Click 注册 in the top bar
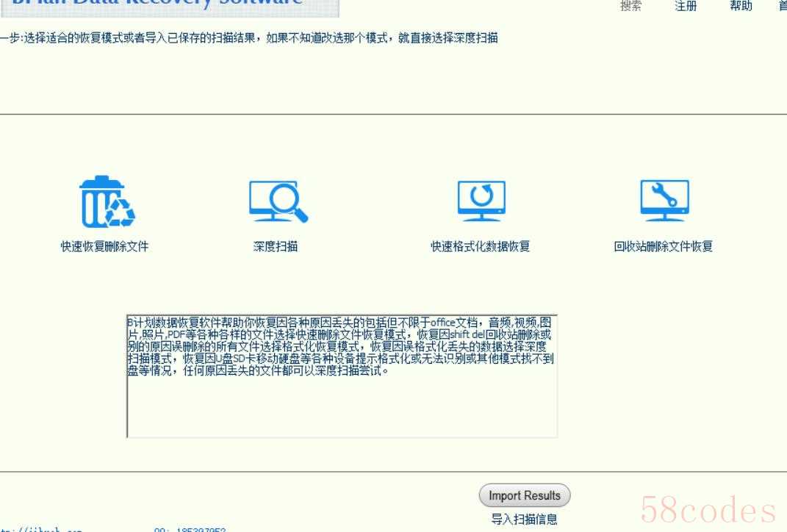 (x=686, y=7)
